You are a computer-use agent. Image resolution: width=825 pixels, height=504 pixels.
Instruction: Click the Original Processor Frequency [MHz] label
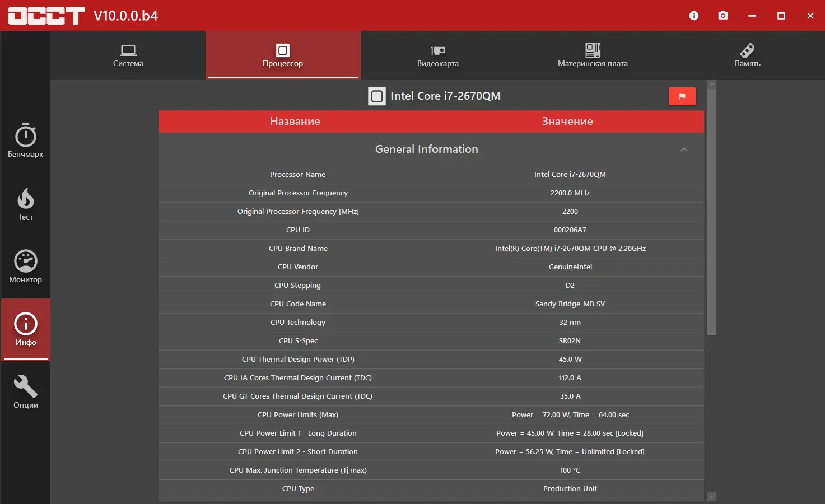point(298,212)
